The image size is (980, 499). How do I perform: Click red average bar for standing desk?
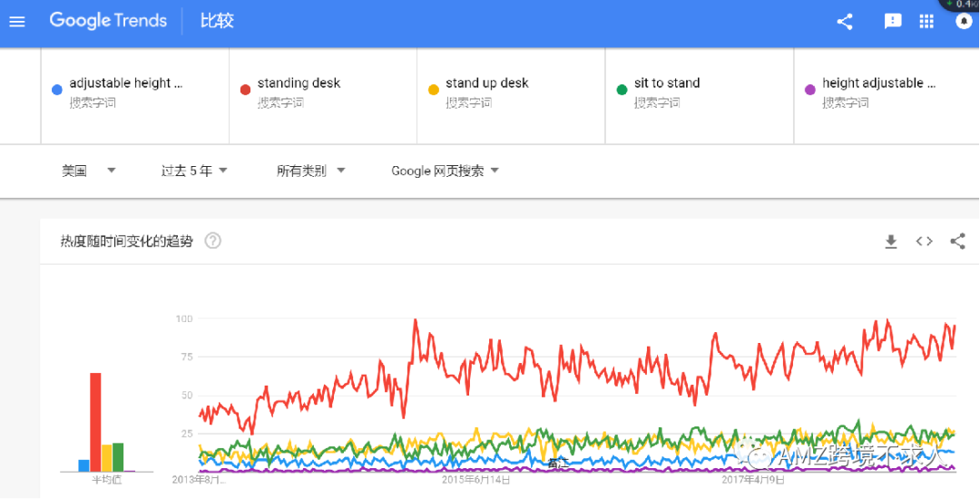pos(95,422)
